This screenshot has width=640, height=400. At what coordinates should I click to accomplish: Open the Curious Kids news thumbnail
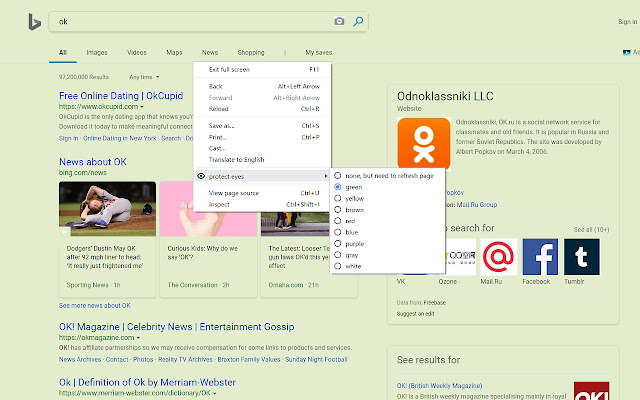click(209, 209)
